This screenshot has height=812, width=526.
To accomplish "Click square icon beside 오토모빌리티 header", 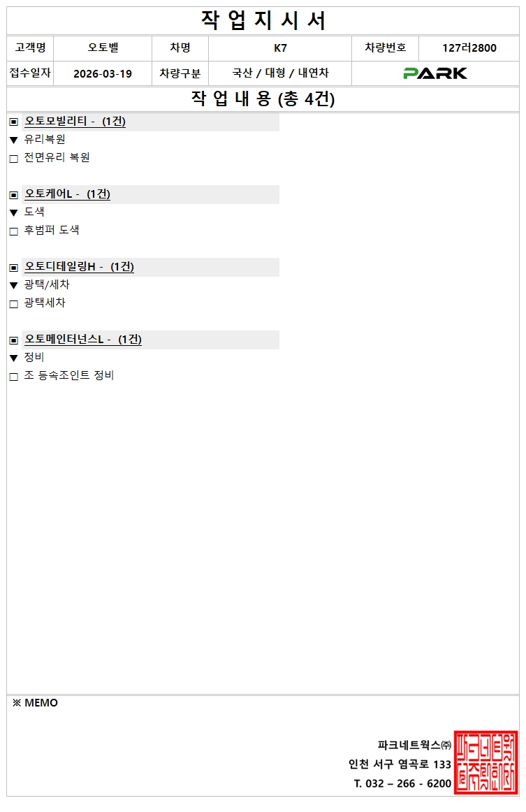I will 14,122.
